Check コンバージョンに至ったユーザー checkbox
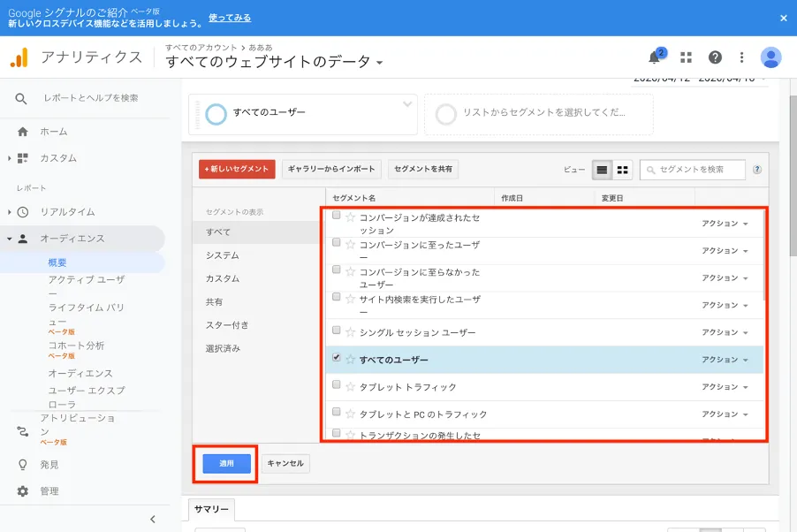 [x=336, y=243]
